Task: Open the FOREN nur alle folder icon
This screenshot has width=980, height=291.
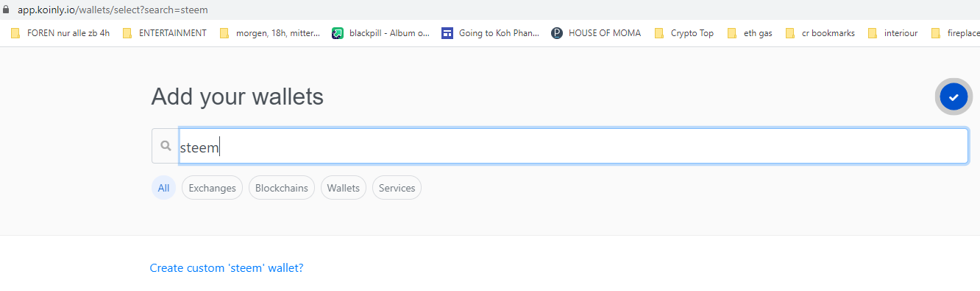Action: click(x=15, y=33)
